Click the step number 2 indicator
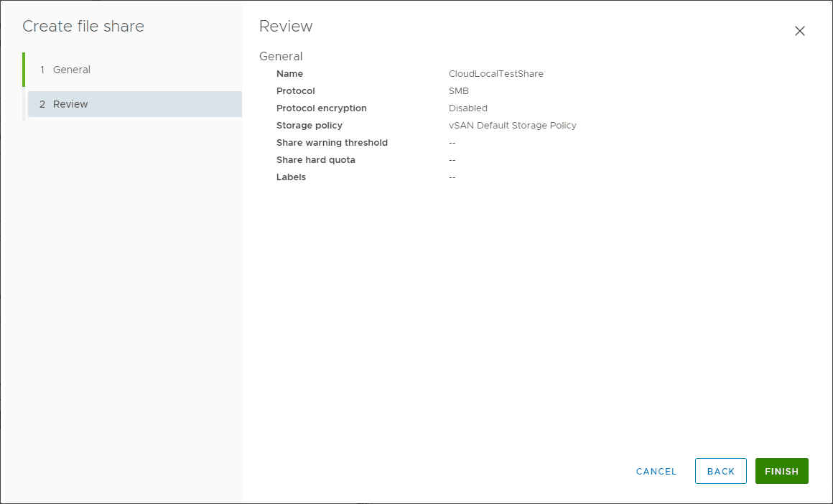 42,103
